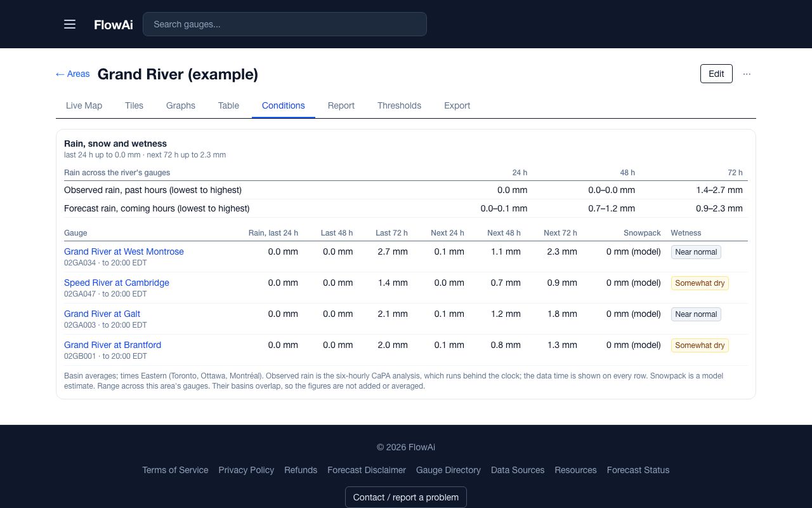The image size is (812, 508).
Task: Open the Forecast Disclaimer link
Action: coord(367,470)
